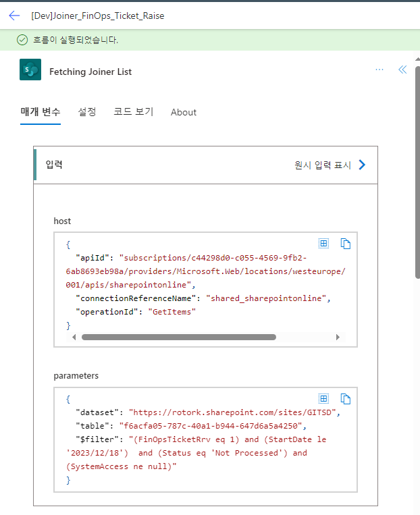The height and width of the screenshot is (515, 420).
Task: Click the Fetching Joiner List action title
Action: pyautogui.click(x=90, y=72)
